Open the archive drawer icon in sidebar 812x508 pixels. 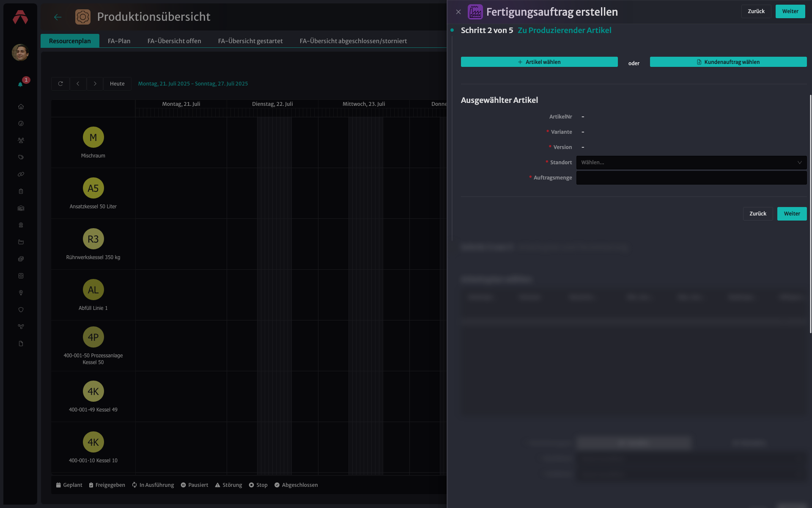21,276
